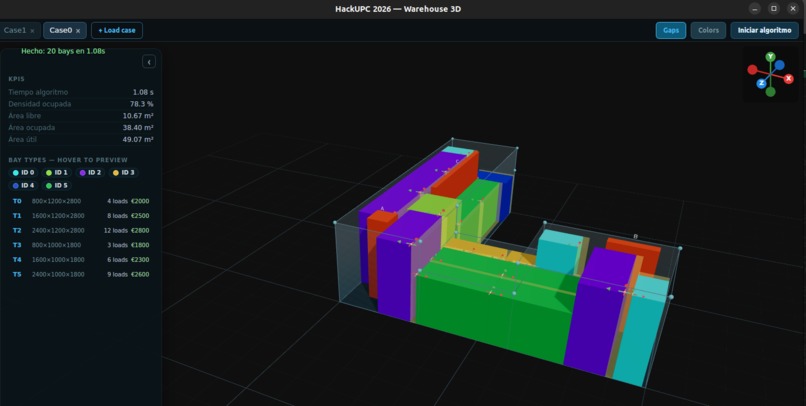Click the unlabeled red negative-X gizmo dot
The height and width of the screenshot is (406, 806).
pos(752,69)
